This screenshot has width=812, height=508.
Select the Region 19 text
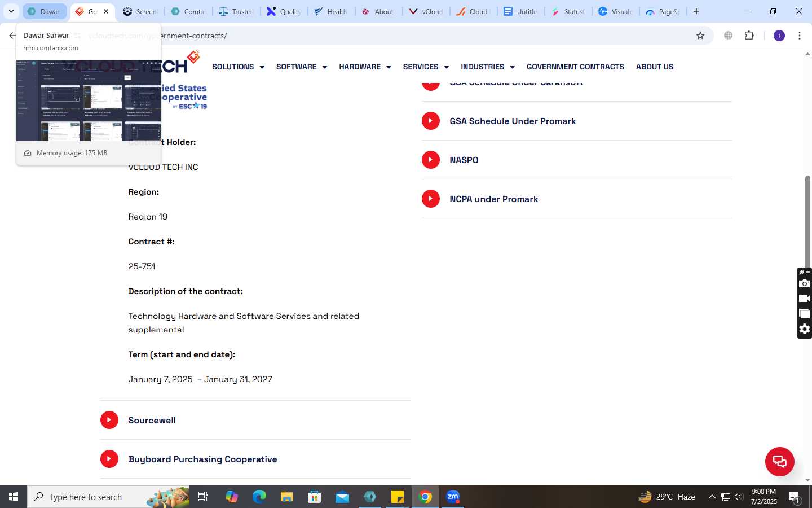click(x=148, y=217)
